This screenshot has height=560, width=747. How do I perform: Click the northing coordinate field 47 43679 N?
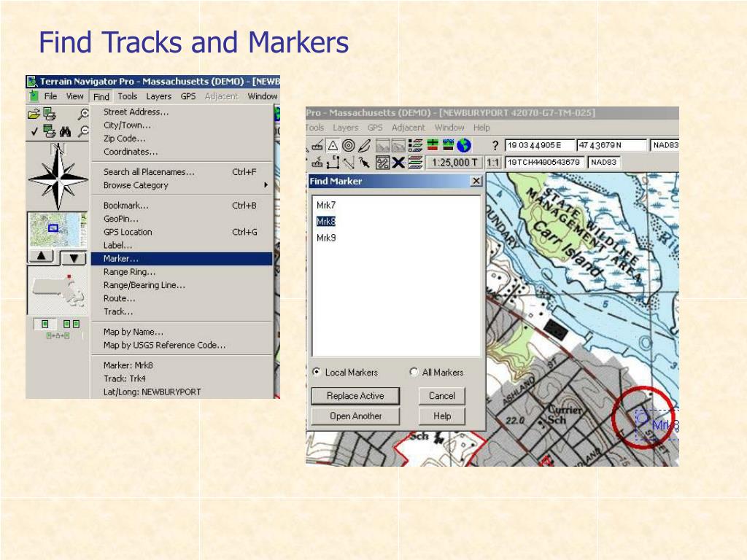(x=612, y=145)
